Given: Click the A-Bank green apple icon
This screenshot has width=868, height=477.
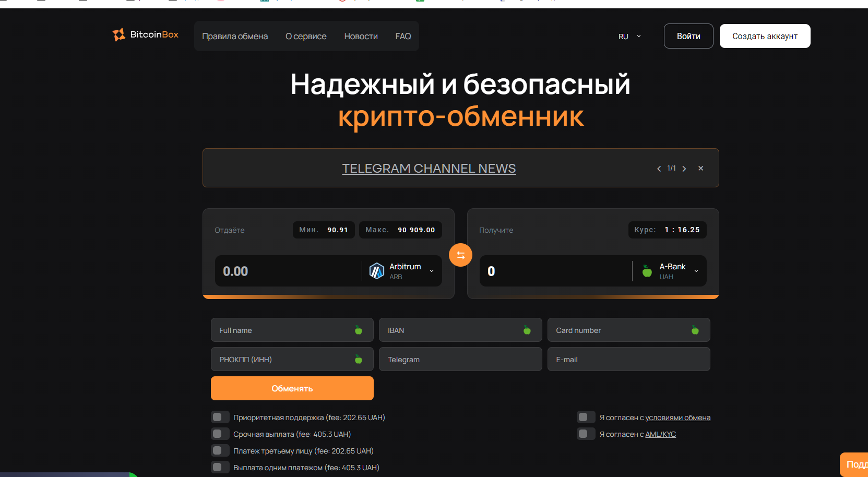Looking at the screenshot, I should tap(647, 271).
